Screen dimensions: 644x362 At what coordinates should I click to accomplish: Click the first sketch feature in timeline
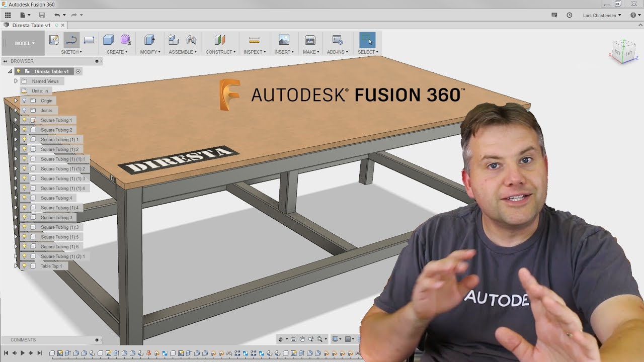(60, 353)
